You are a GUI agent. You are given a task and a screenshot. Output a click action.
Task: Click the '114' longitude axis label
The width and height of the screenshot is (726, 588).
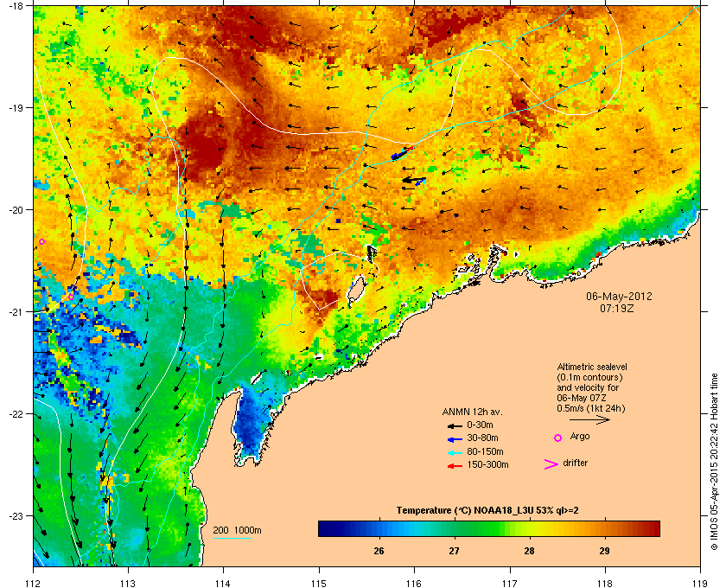click(224, 583)
